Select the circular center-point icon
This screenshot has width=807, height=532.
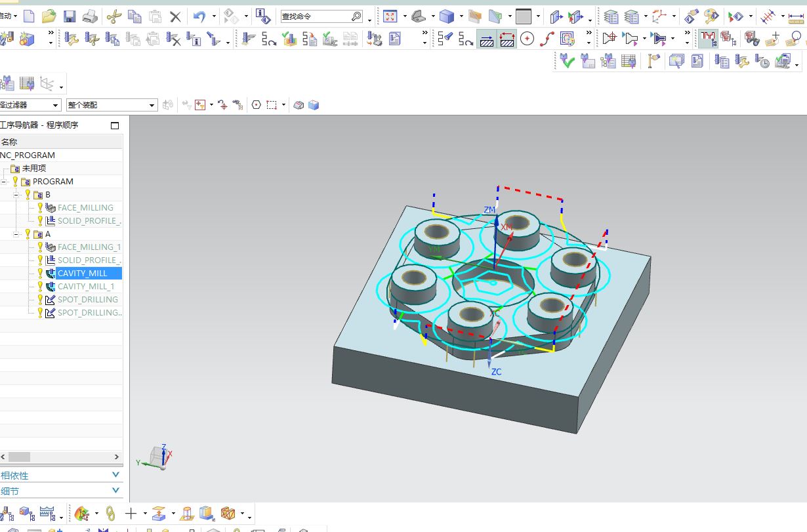pyautogui.click(x=527, y=39)
